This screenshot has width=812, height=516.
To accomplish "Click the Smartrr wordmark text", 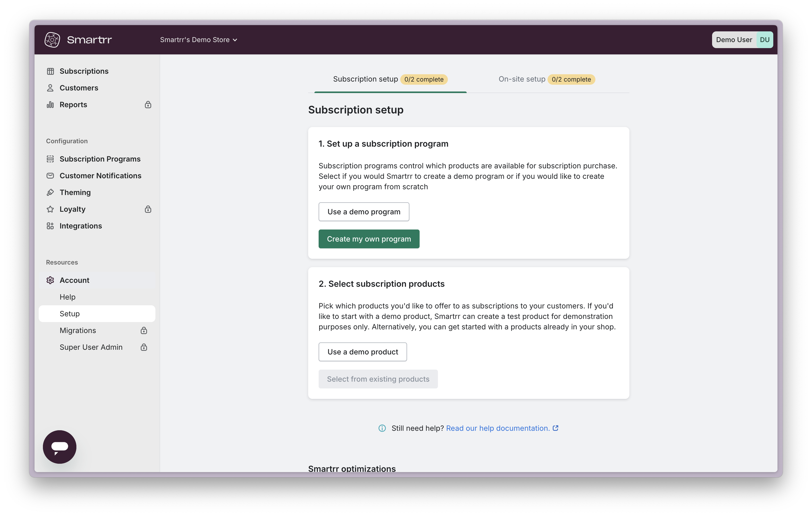I will point(89,40).
